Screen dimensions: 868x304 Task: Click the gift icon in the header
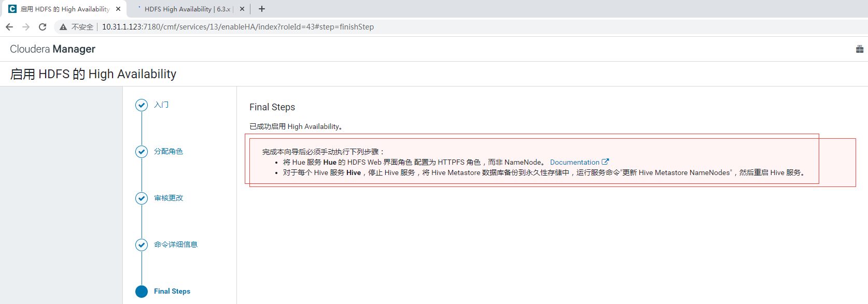point(860,49)
